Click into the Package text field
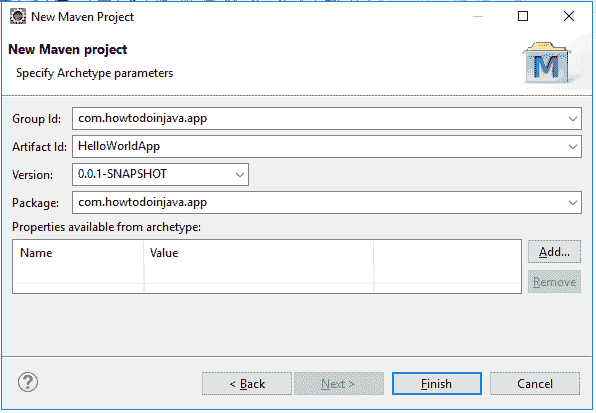The height and width of the screenshot is (413, 596). tap(327, 203)
